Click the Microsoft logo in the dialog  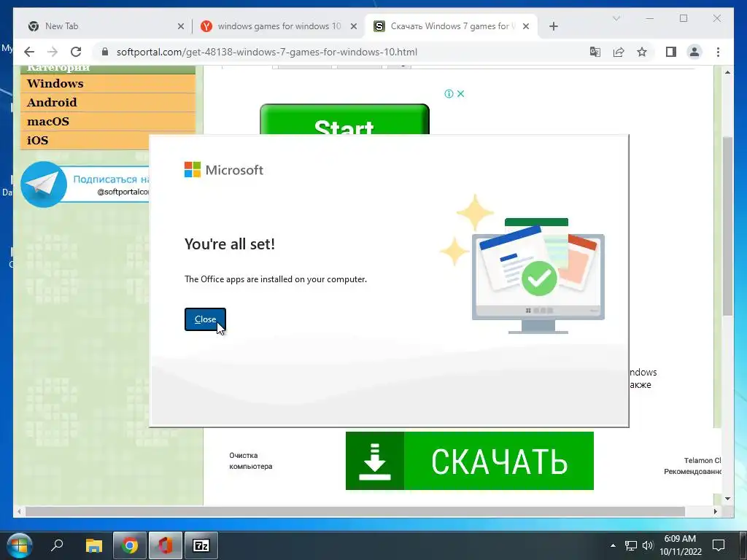(x=223, y=169)
